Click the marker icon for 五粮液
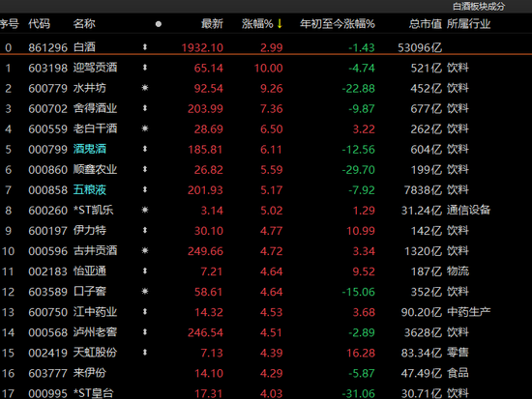 (x=145, y=189)
